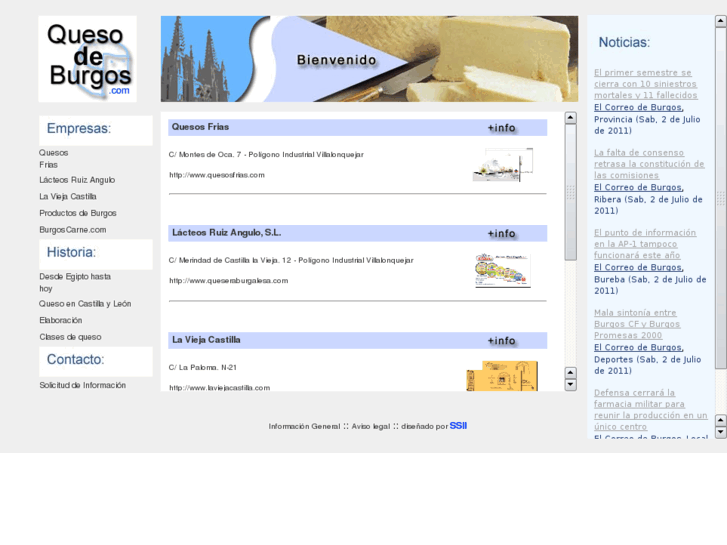Click the Queso de Burgos logo
This screenshot has height=545, width=727.
click(87, 59)
